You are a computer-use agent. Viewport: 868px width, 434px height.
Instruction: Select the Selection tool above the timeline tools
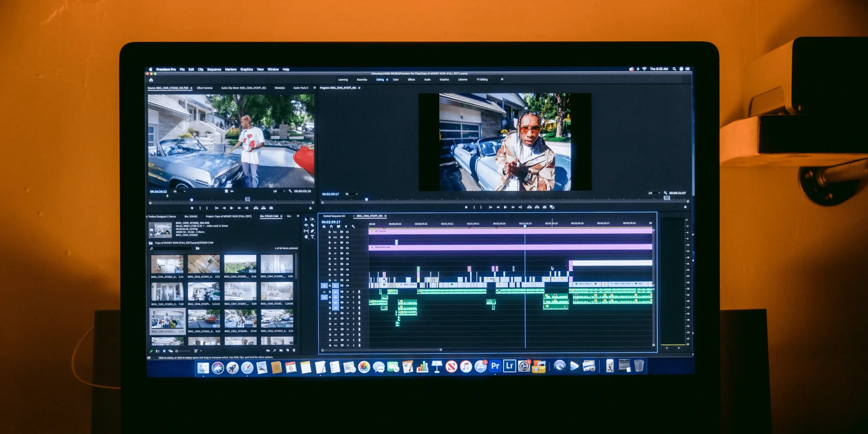(x=306, y=219)
